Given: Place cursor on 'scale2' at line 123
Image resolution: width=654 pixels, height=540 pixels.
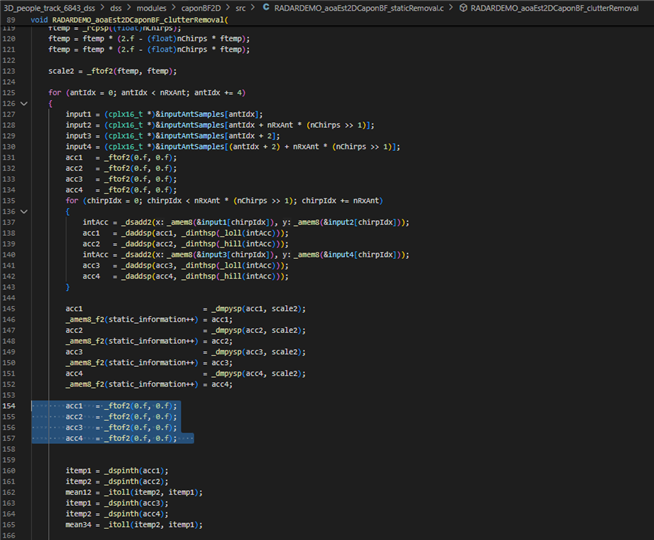Looking at the screenshot, I should pos(61,71).
